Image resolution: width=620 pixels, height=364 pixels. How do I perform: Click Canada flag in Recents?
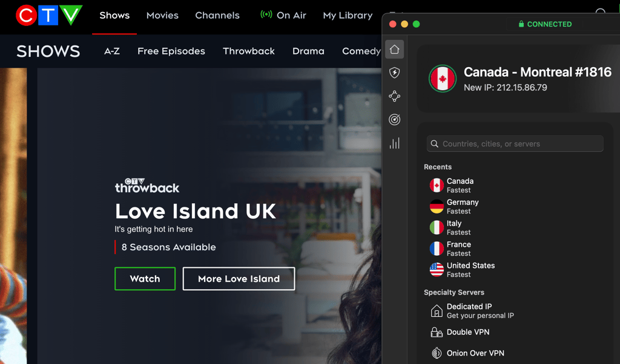[x=437, y=185]
